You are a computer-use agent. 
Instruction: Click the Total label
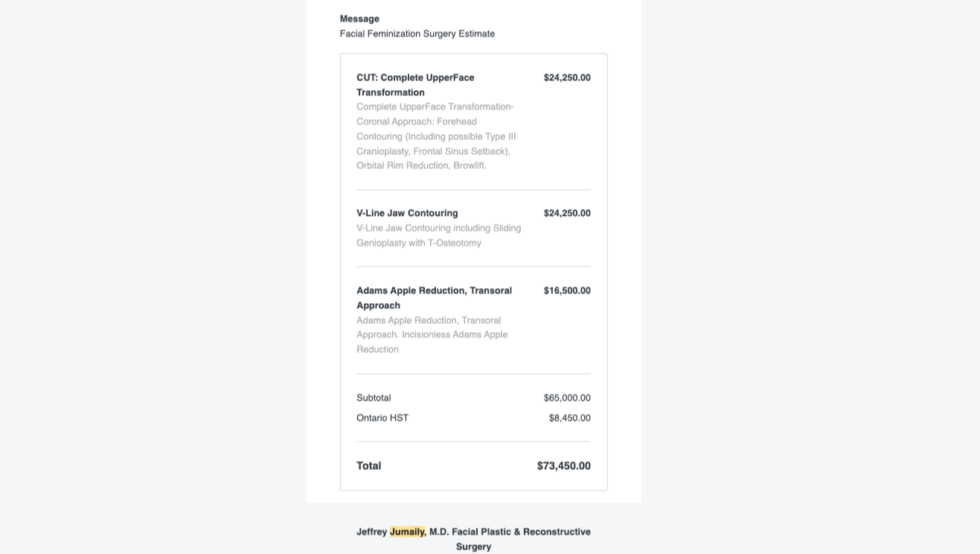(x=369, y=465)
